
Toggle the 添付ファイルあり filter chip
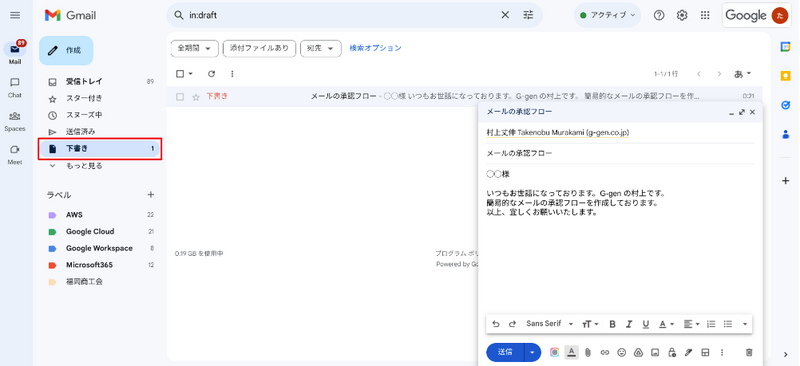pos(259,48)
